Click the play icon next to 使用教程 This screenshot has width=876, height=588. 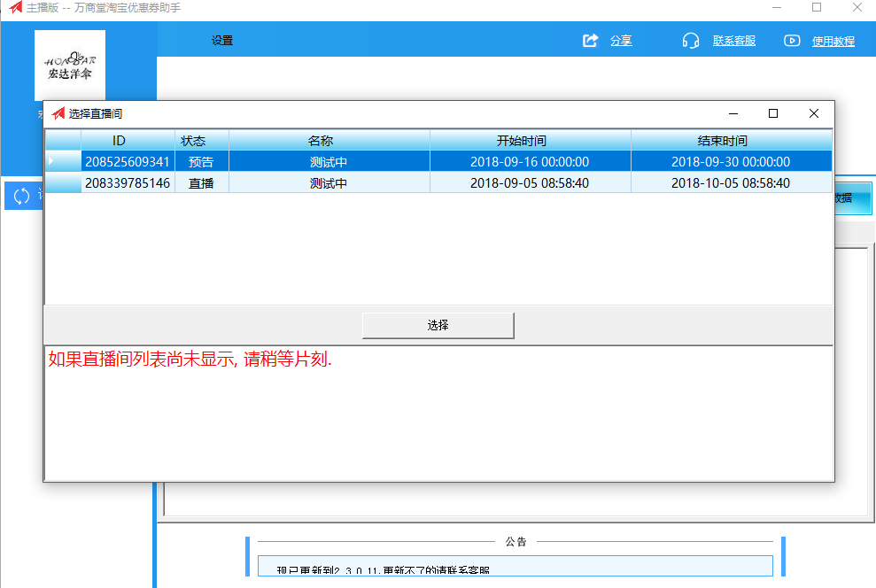[791, 40]
